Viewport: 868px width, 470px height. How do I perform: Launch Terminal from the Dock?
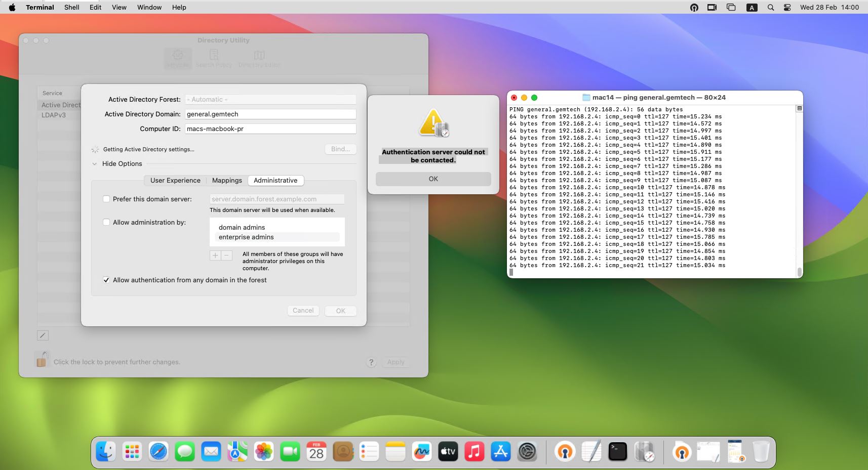point(617,451)
